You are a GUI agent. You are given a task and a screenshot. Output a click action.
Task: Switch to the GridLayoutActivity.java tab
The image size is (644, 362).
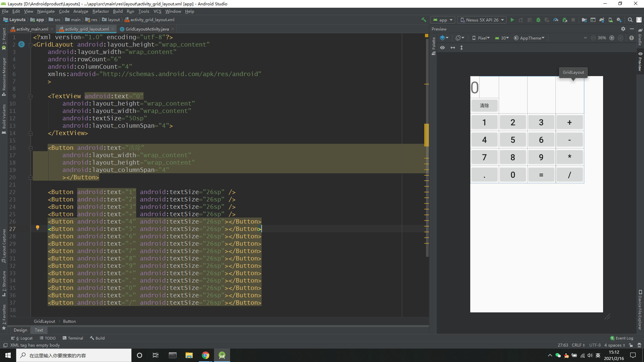[x=147, y=29]
